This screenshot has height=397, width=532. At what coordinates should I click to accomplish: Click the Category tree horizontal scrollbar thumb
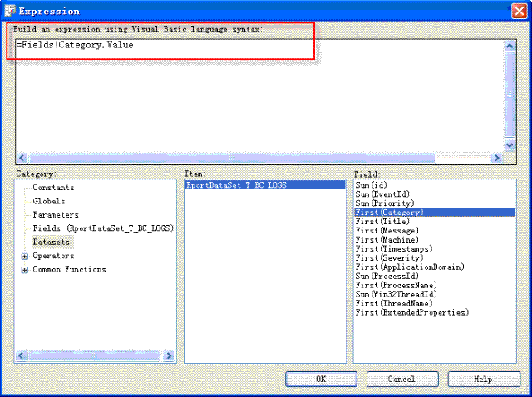tap(94, 356)
